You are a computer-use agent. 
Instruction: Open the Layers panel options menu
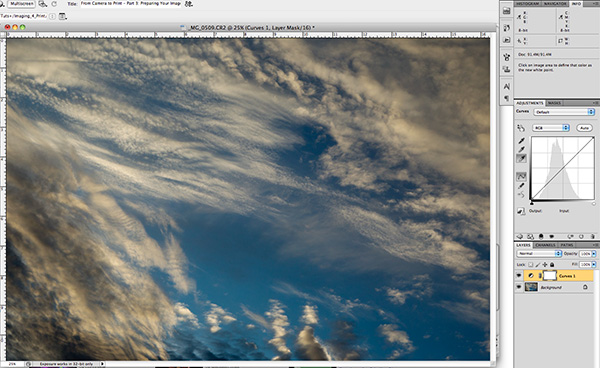(x=595, y=245)
